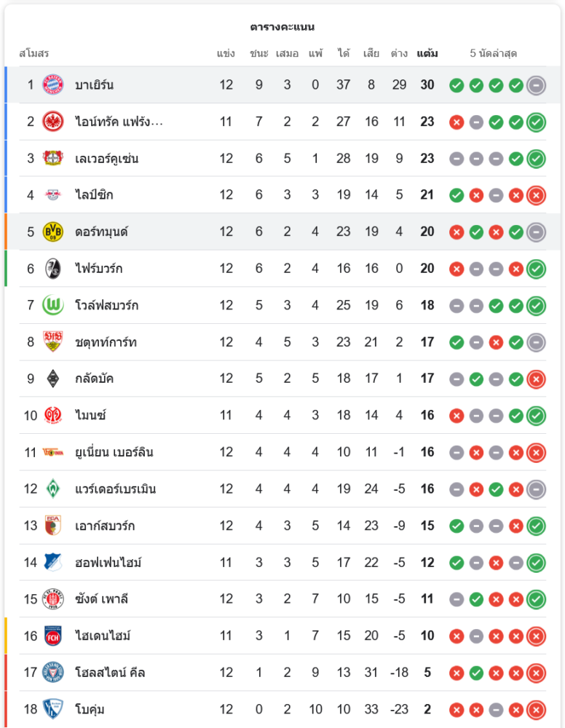
Task: Click the VfB Stuttgart club crest
Action: click(x=53, y=341)
